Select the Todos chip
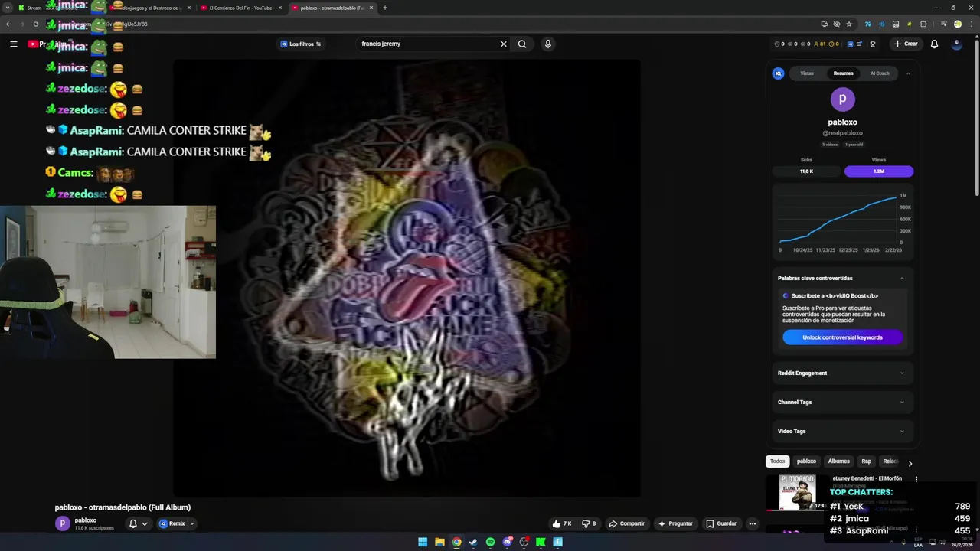Screen dimensions: 980x551 777,461
